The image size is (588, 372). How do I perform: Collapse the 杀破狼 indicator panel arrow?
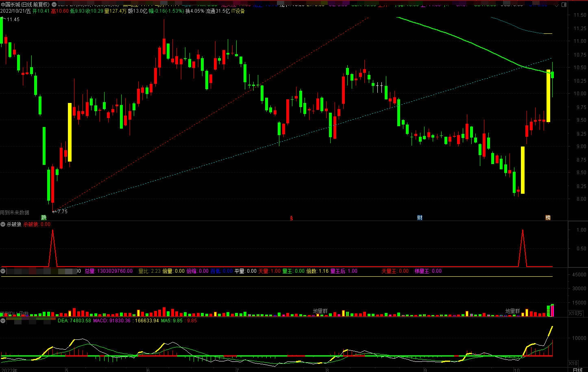coord(3,224)
